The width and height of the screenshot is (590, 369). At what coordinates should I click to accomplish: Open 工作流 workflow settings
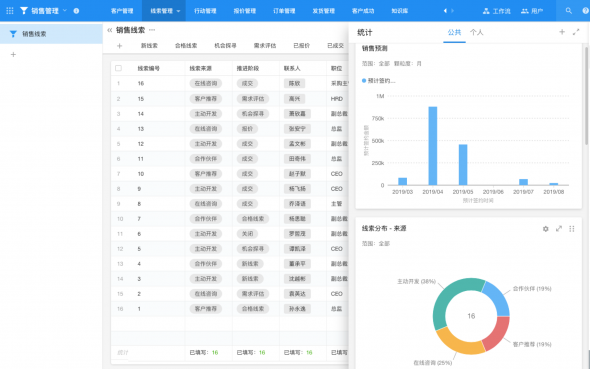[x=496, y=11]
